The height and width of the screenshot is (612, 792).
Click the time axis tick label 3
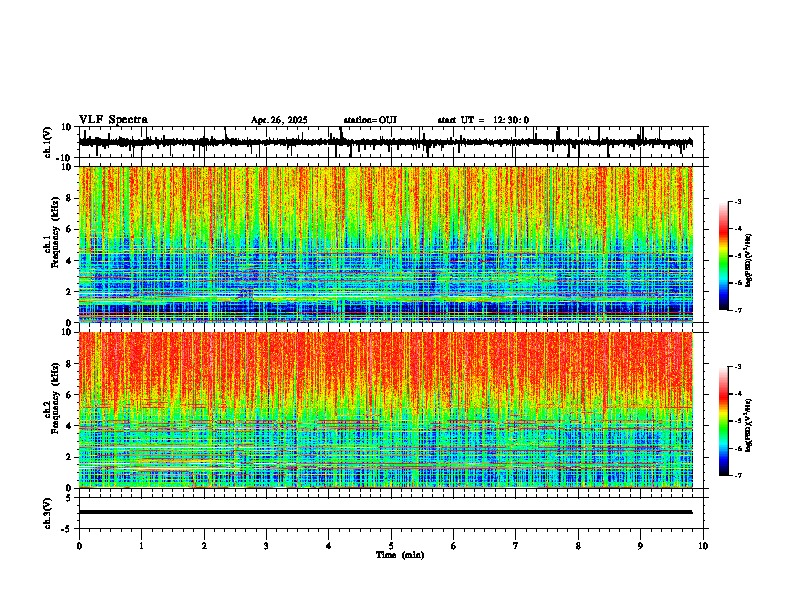coord(266,546)
